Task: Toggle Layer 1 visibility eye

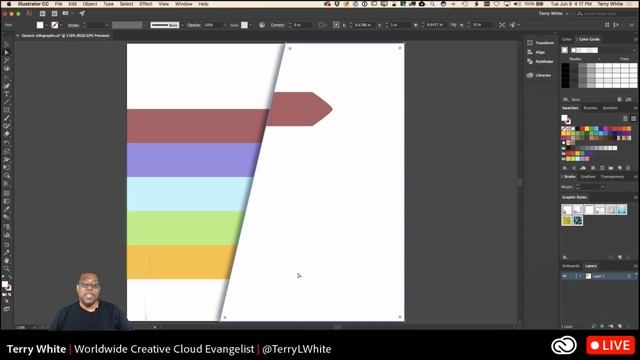Action: [565, 276]
